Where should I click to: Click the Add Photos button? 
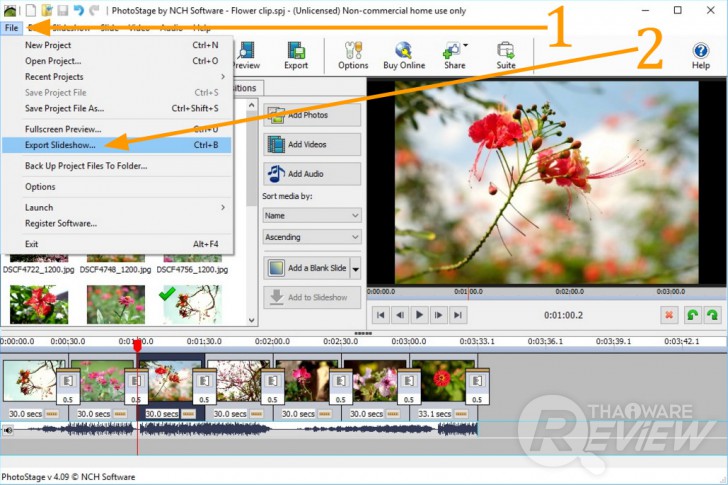click(312, 115)
